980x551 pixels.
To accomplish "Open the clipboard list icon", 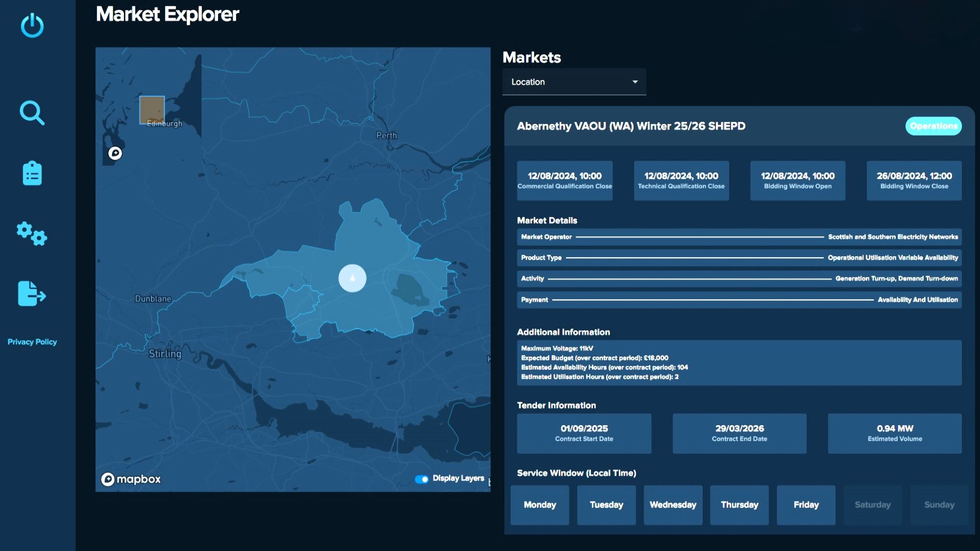I will (32, 173).
